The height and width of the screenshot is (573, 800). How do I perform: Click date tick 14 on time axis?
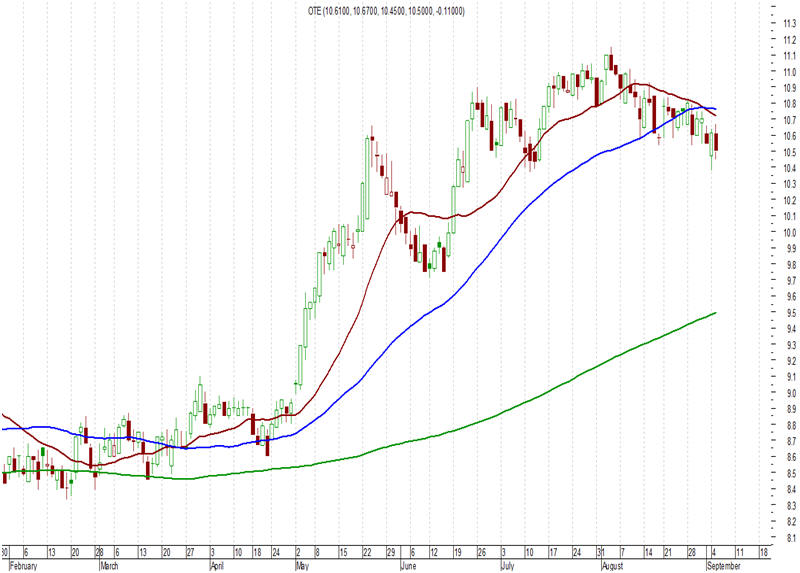coord(648,553)
